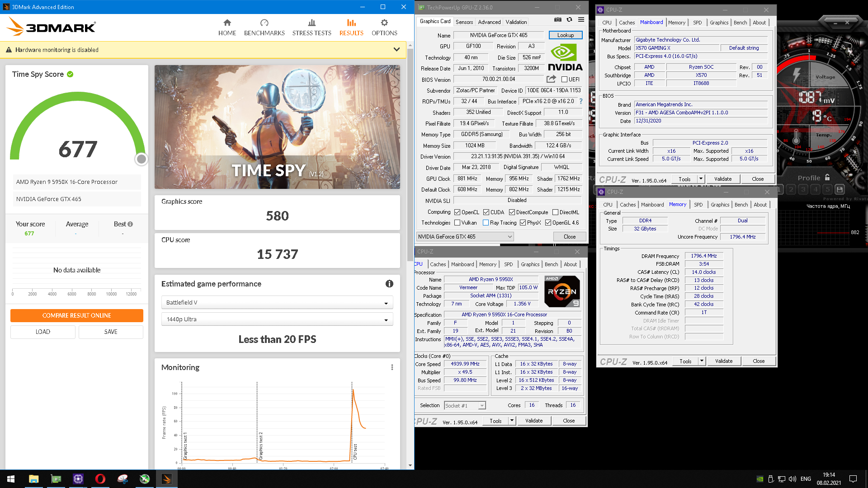Open the volume control in system tray
Screen dimensions: 868x488
(x=792, y=479)
